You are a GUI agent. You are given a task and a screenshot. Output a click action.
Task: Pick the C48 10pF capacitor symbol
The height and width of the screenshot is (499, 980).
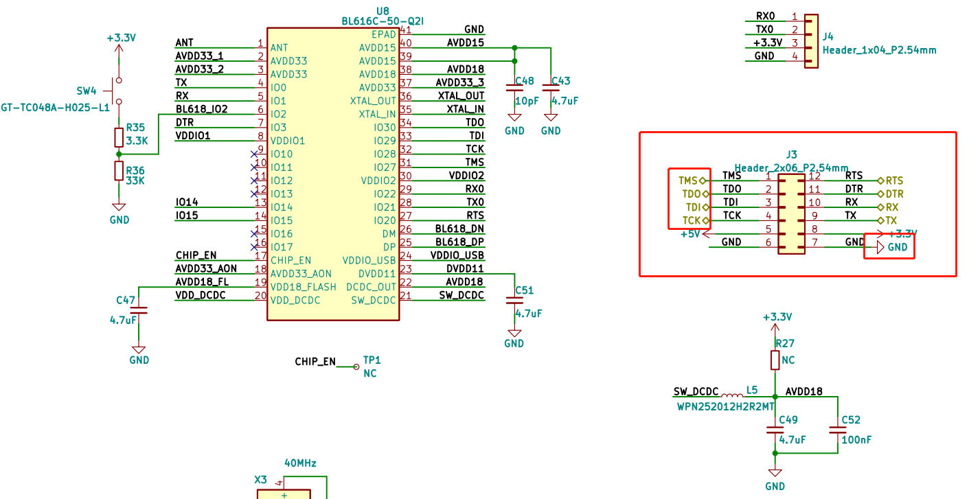[x=514, y=87]
